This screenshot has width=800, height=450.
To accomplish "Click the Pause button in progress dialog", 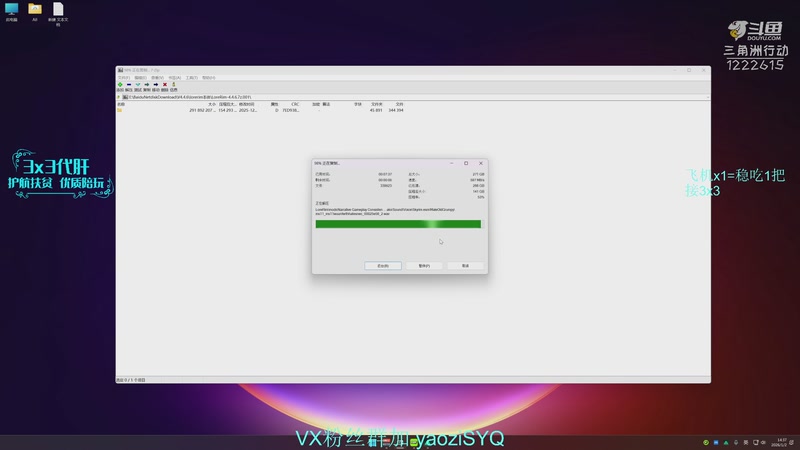I will point(424,266).
